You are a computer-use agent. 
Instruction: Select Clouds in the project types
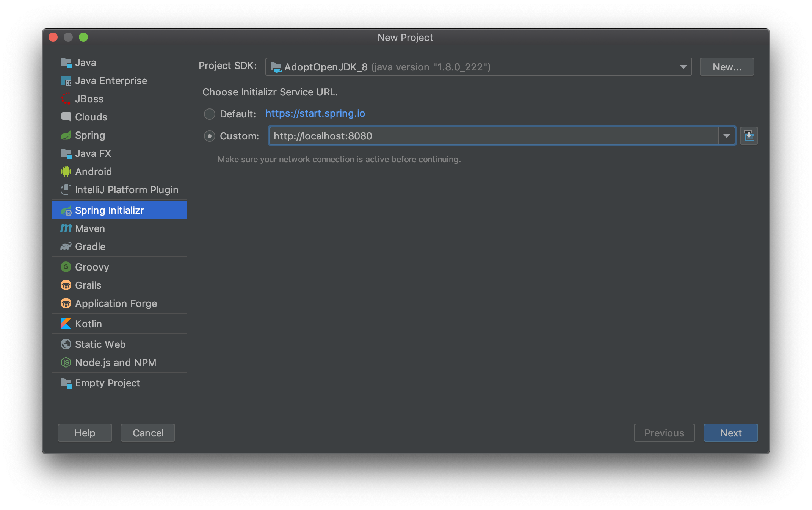click(x=119, y=117)
